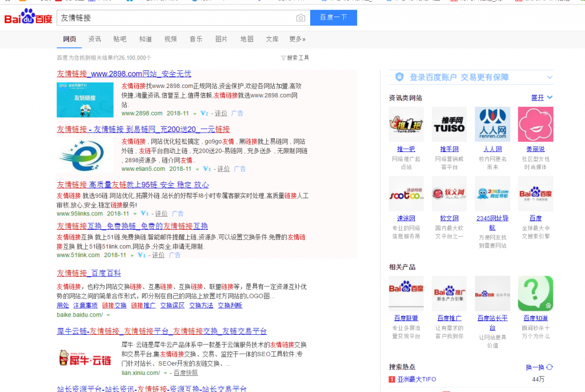Viewport: 585px width, 392px height.
Task: Click the 2345网址导航 icon
Action: coord(492,193)
